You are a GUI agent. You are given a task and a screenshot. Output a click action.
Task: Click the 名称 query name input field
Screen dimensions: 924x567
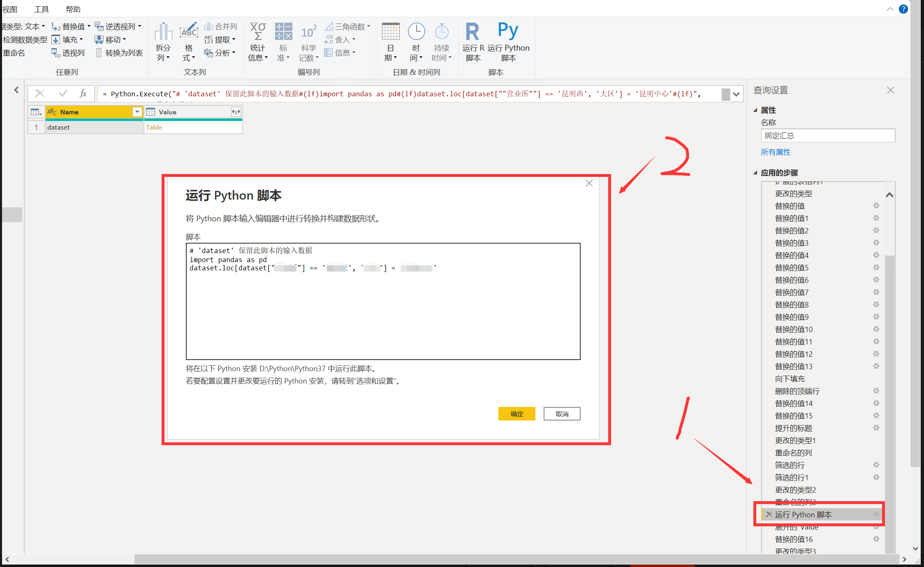tap(827, 136)
